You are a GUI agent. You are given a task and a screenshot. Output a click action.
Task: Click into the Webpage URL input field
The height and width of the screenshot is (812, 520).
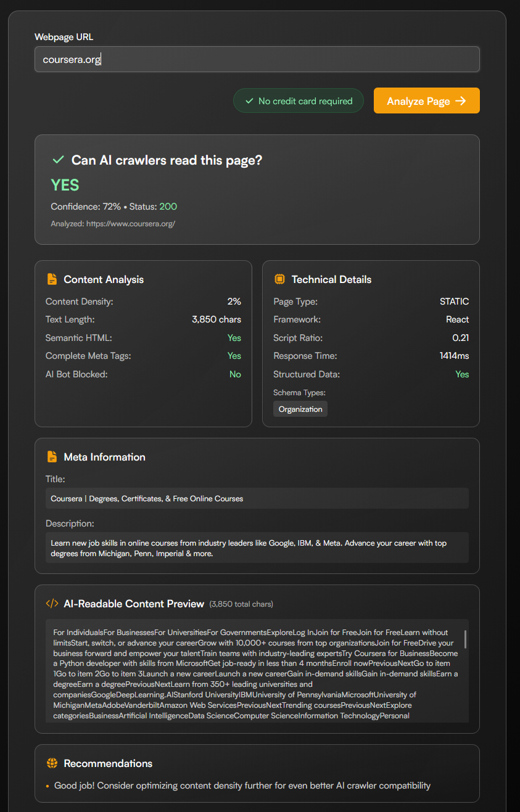click(257, 60)
